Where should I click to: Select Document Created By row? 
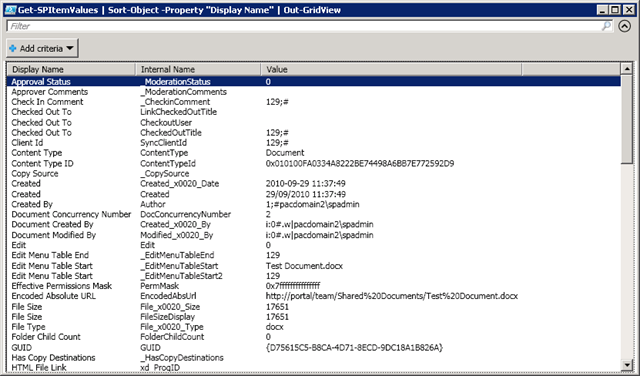click(x=313, y=225)
